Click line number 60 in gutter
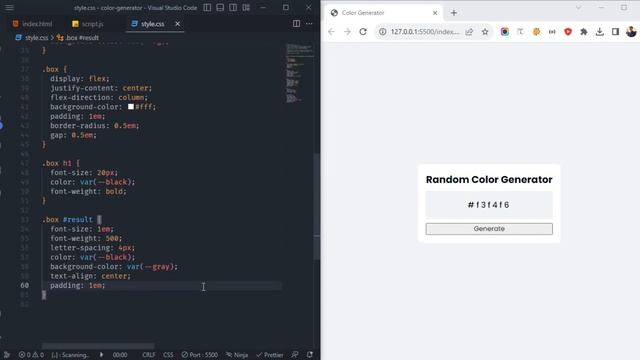Viewport: 640px width, 360px height. (24, 285)
